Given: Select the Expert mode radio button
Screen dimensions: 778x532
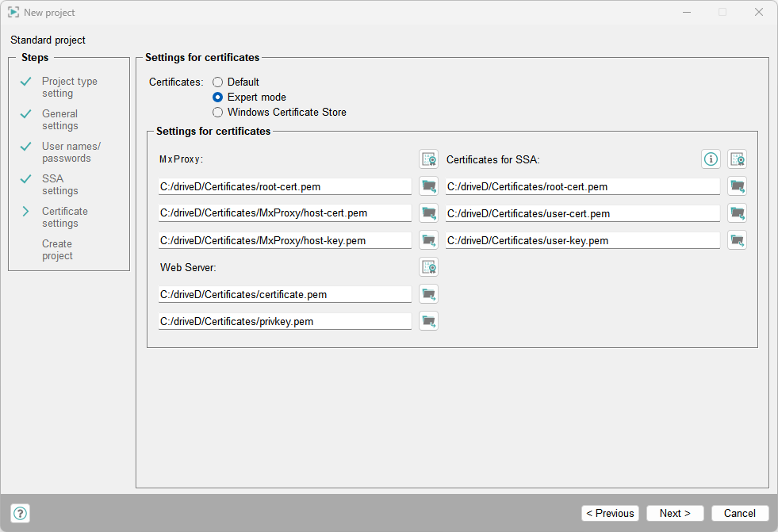Looking at the screenshot, I should [218, 97].
